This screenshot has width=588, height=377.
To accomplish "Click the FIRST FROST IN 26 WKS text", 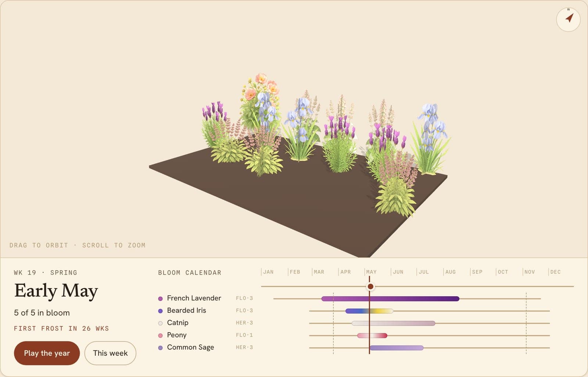I will (61, 329).
